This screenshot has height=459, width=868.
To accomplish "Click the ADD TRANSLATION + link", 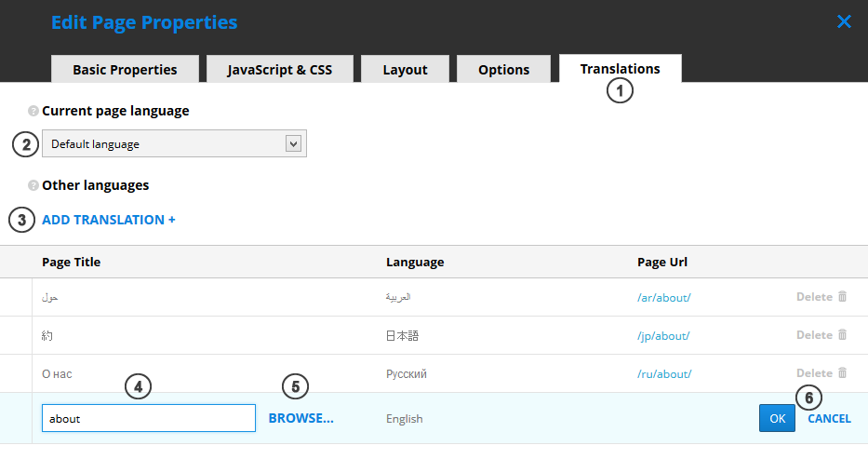I will pos(109,220).
